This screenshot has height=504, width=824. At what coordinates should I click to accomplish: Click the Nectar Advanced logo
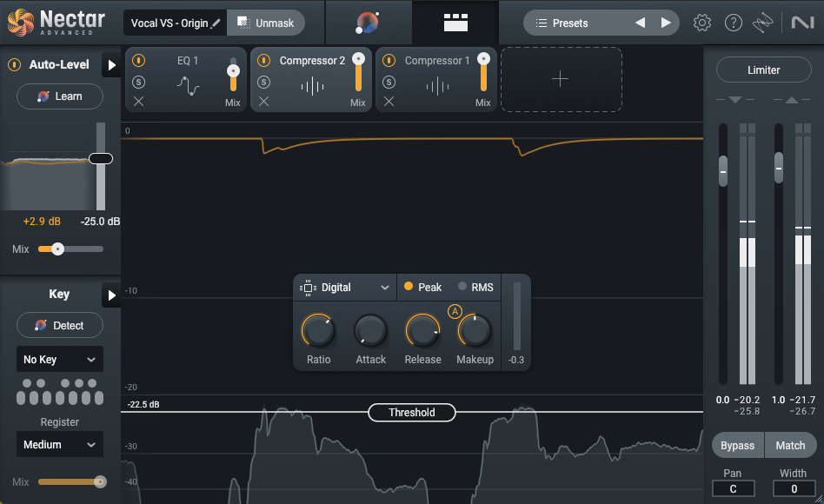pos(56,23)
